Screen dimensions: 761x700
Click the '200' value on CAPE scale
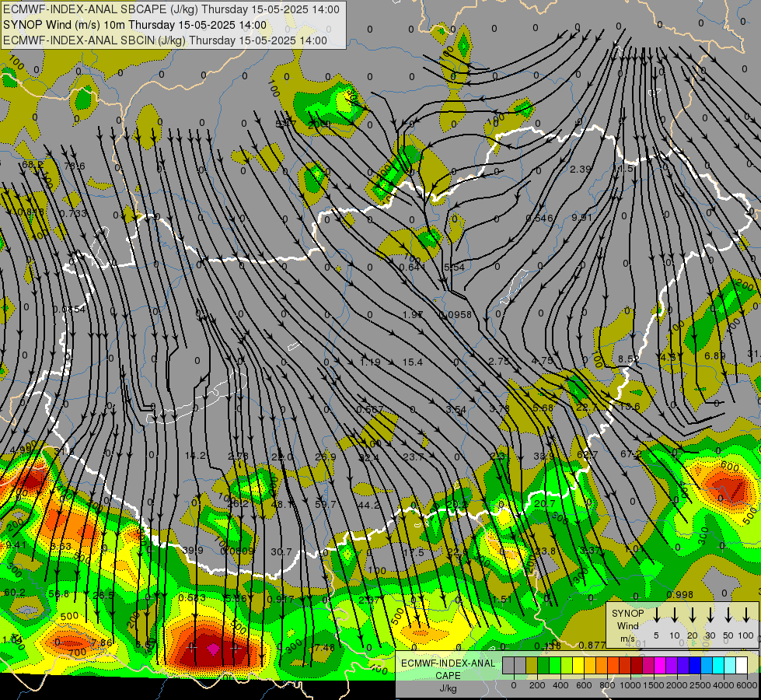pyautogui.click(x=537, y=685)
